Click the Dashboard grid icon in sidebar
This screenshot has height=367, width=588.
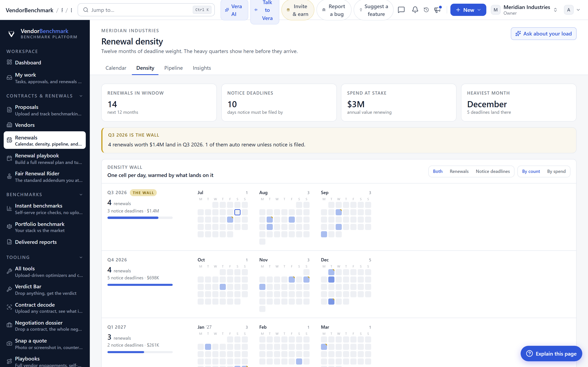(9, 62)
